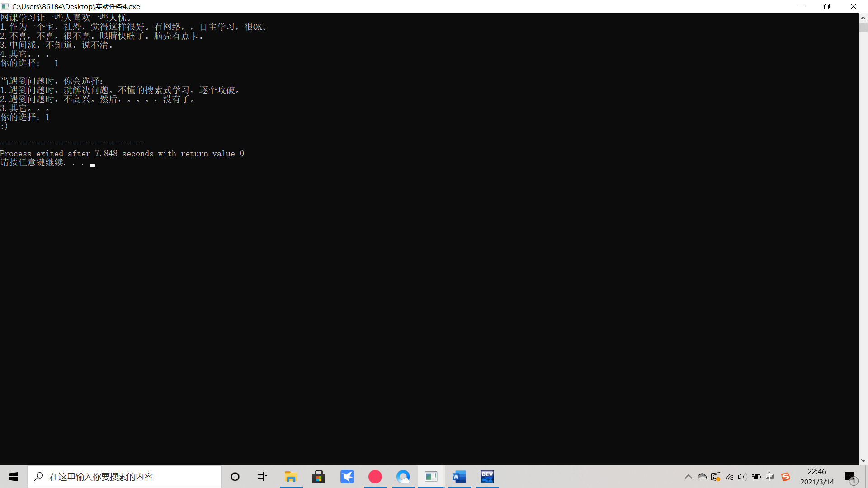Click the console scrollbar down arrow
The image size is (868, 488).
(863, 460)
